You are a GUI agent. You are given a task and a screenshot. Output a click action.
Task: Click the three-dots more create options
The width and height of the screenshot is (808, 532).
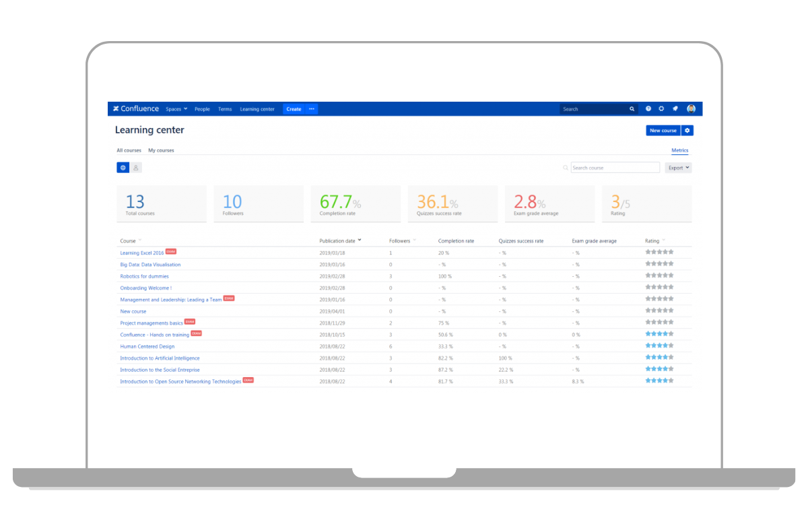pyautogui.click(x=311, y=109)
